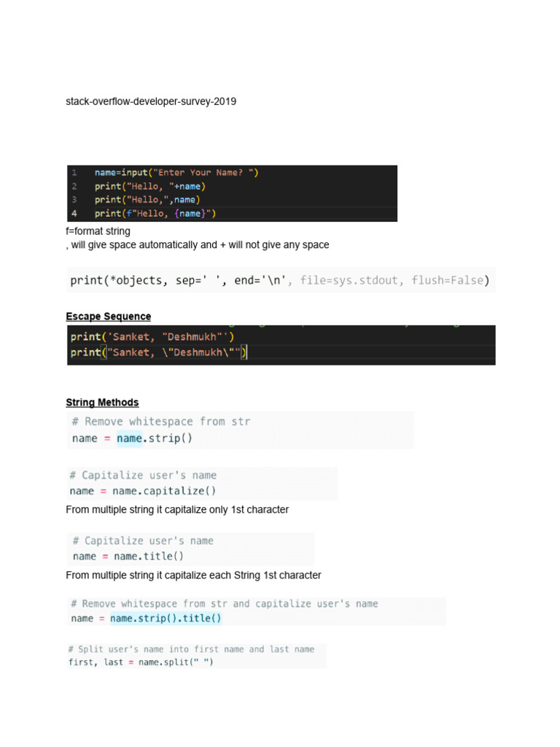Click the 'capitalize each String 1st character' sentence
Screen dimensions: 560x747
[193, 576]
